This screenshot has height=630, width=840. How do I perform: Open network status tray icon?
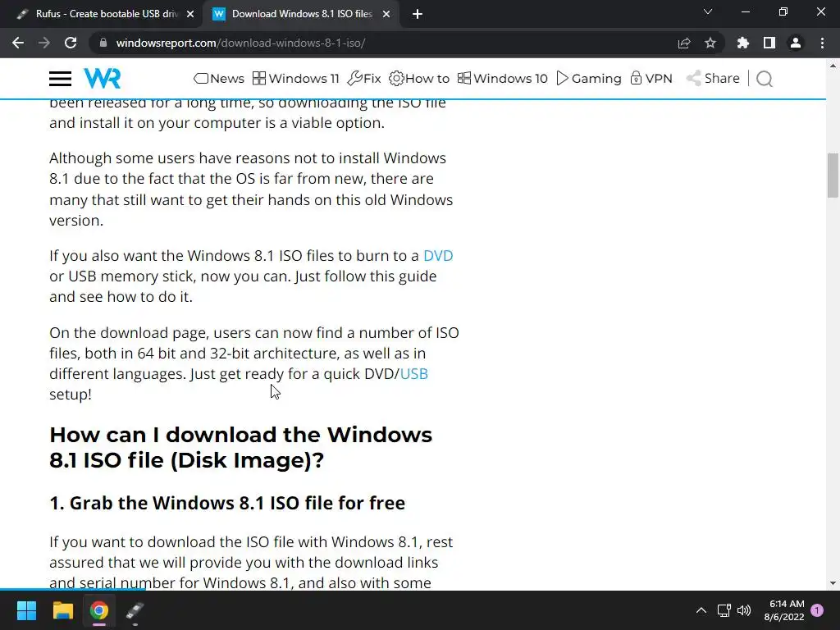(x=724, y=610)
